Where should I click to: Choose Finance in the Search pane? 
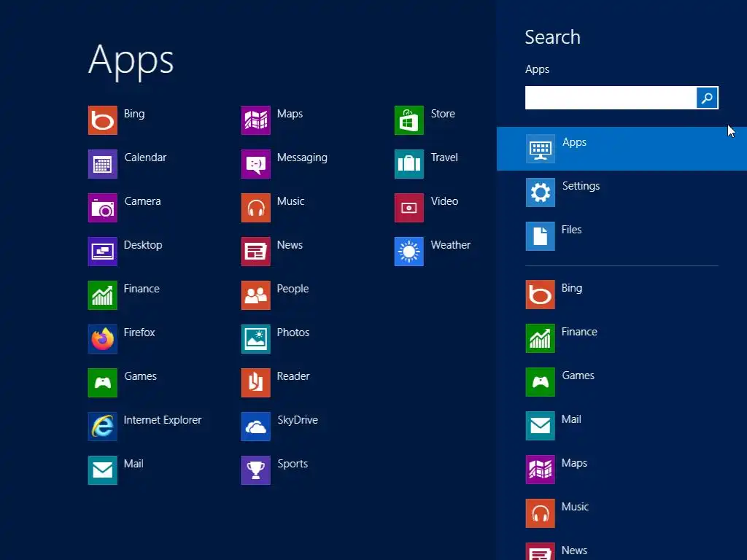pyautogui.click(x=622, y=338)
